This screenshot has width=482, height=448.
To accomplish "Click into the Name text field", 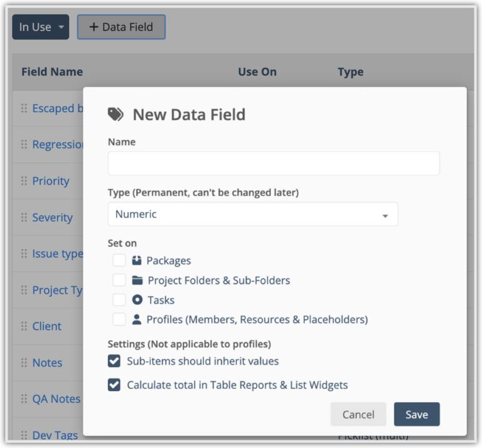I will (x=274, y=163).
